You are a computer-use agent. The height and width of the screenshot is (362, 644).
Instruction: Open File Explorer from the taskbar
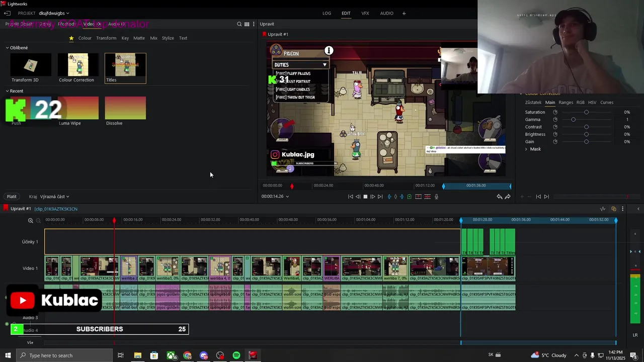click(x=137, y=355)
